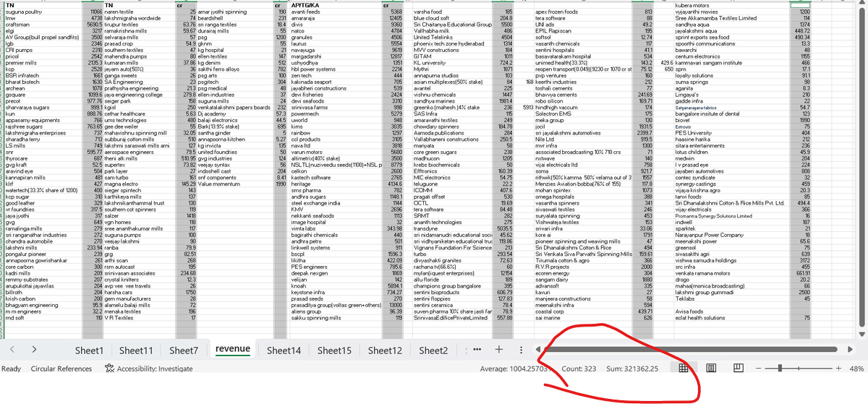Click the sai marine cell
This screenshot has height=404, width=868.
click(x=584, y=317)
